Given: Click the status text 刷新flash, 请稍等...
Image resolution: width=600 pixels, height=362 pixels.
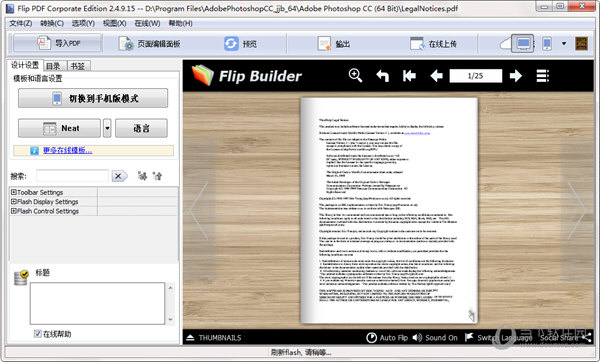Looking at the screenshot, I should [301, 352].
